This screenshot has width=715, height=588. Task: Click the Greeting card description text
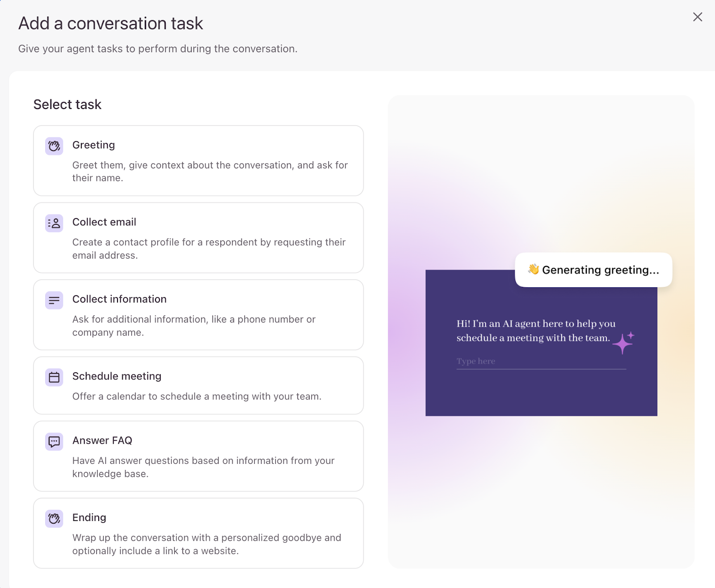[x=210, y=172]
